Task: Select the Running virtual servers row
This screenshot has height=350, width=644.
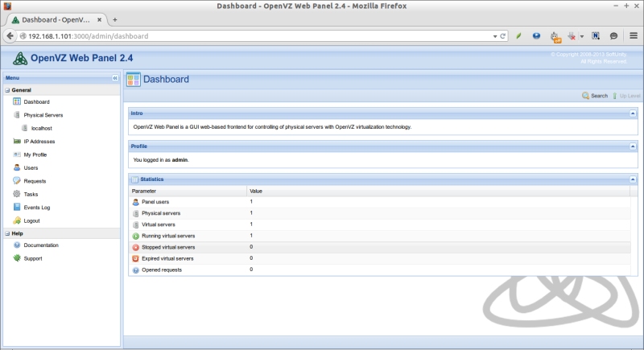Action: pos(379,236)
